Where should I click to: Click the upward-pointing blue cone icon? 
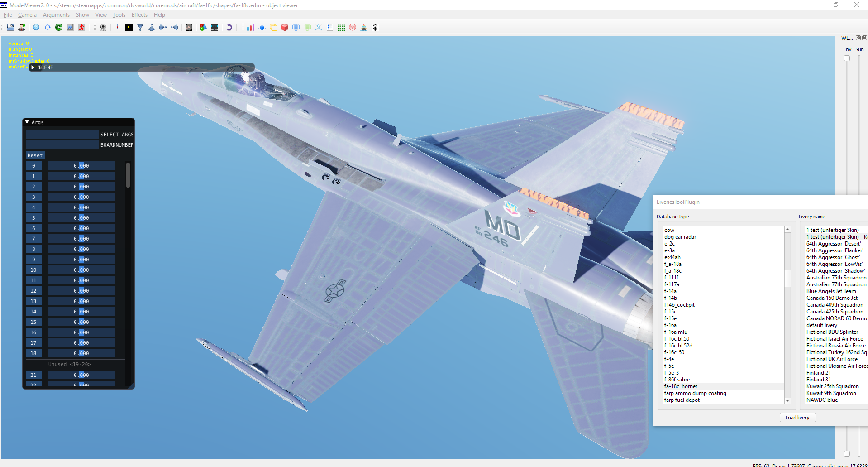click(152, 27)
